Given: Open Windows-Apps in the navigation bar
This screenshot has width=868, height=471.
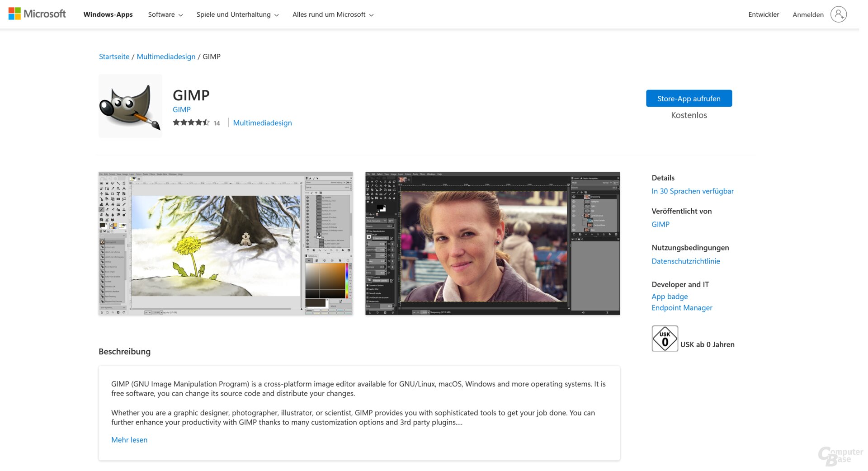Looking at the screenshot, I should pyautogui.click(x=108, y=14).
